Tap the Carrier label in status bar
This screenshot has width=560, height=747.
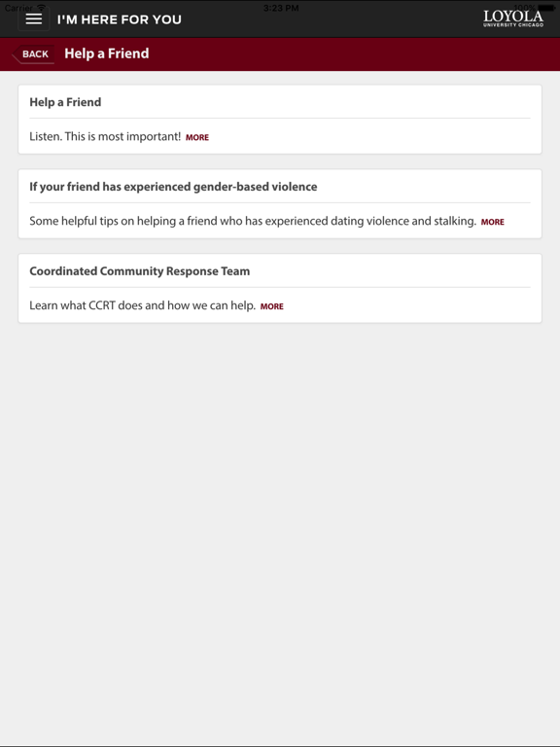point(18,8)
